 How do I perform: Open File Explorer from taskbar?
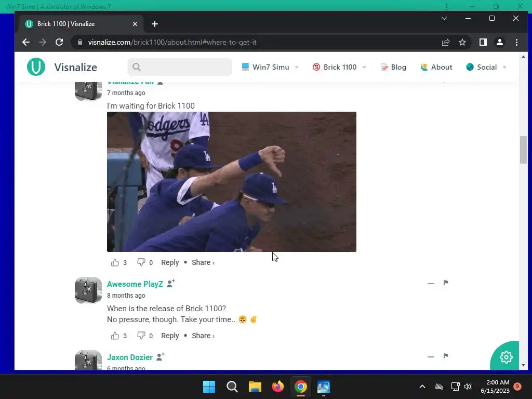click(x=255, y=387)
